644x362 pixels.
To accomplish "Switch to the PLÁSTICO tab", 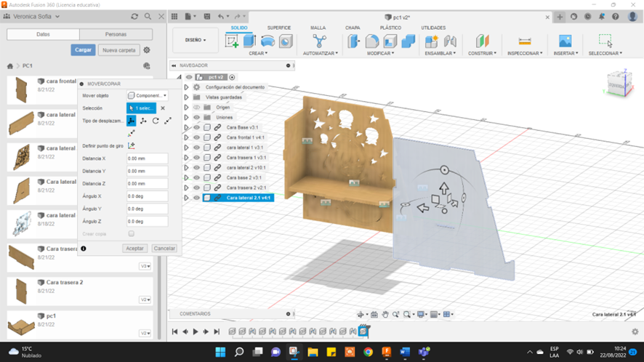I will click(x=390, y=28).
